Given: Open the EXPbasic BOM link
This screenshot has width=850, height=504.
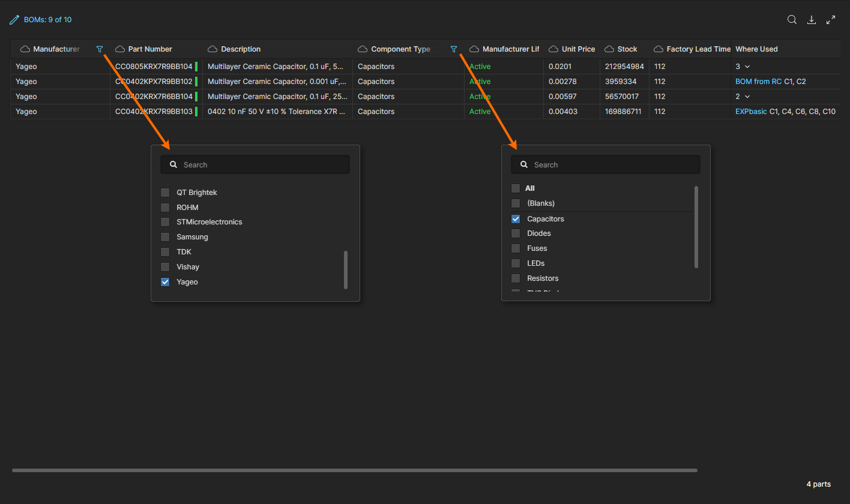Looking at the screenshot, I should click(x=751, y=112).
